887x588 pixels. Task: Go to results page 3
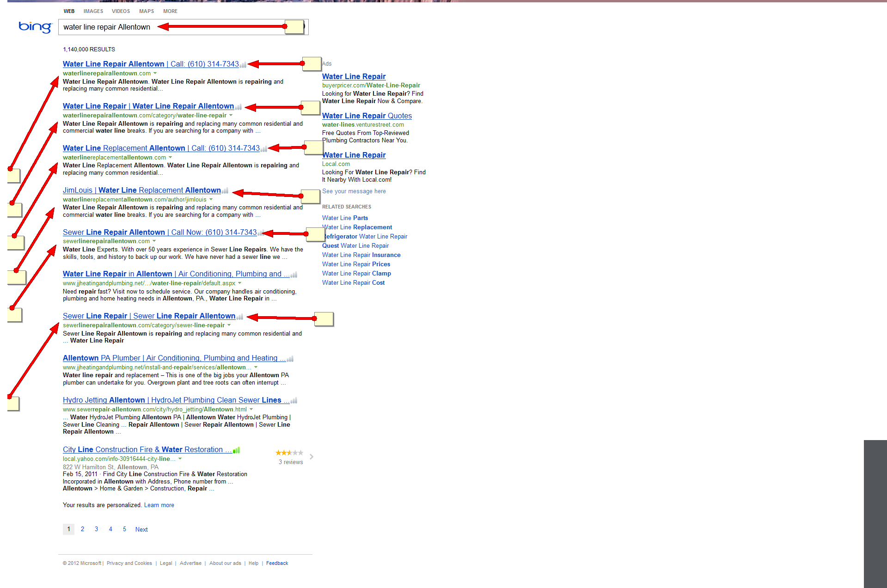[x=96, y=529]
